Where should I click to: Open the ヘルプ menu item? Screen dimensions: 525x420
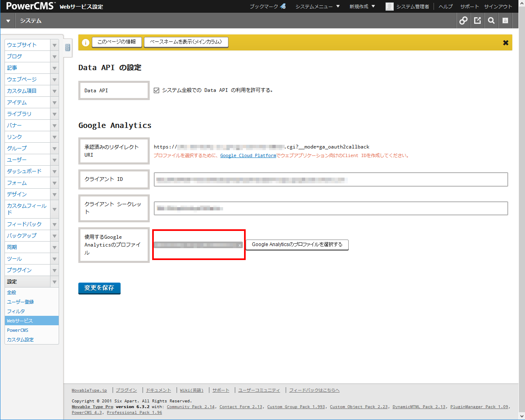click(x=445, y=7)
